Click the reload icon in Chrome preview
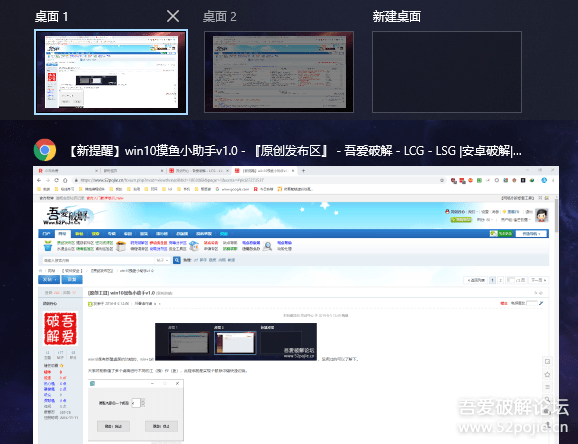The width and height of the screenshot is (578, 444). pos(56,180)
